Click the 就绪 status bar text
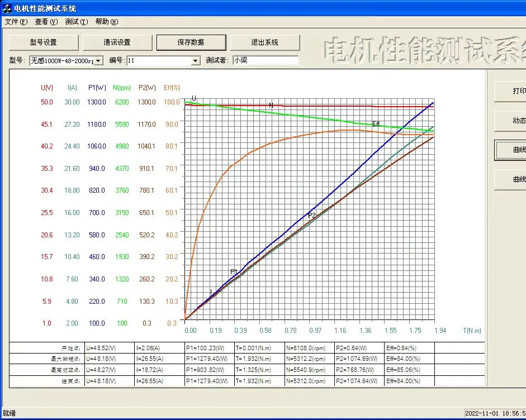Viewport: 526px width, 420px height. 9,413
